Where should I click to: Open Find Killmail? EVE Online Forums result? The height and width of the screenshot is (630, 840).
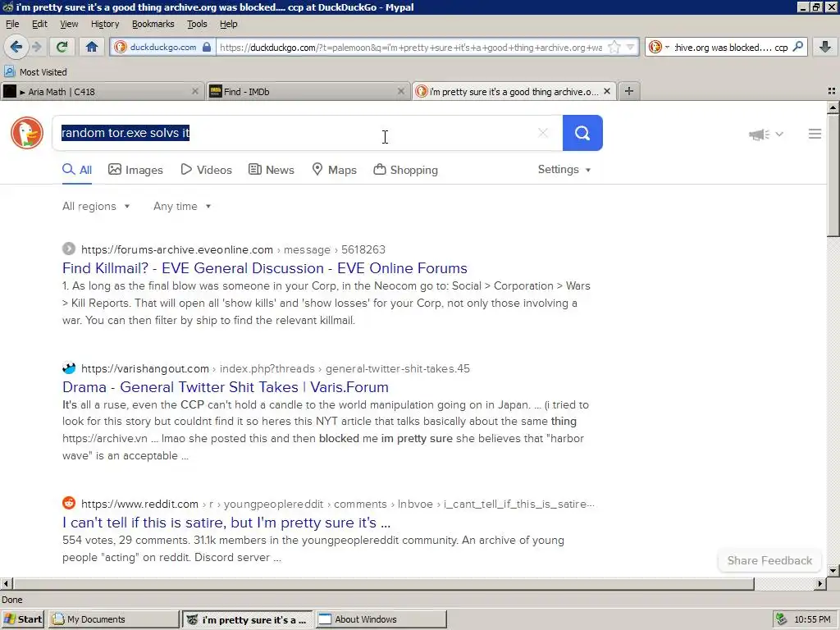(x=265, y=268)
